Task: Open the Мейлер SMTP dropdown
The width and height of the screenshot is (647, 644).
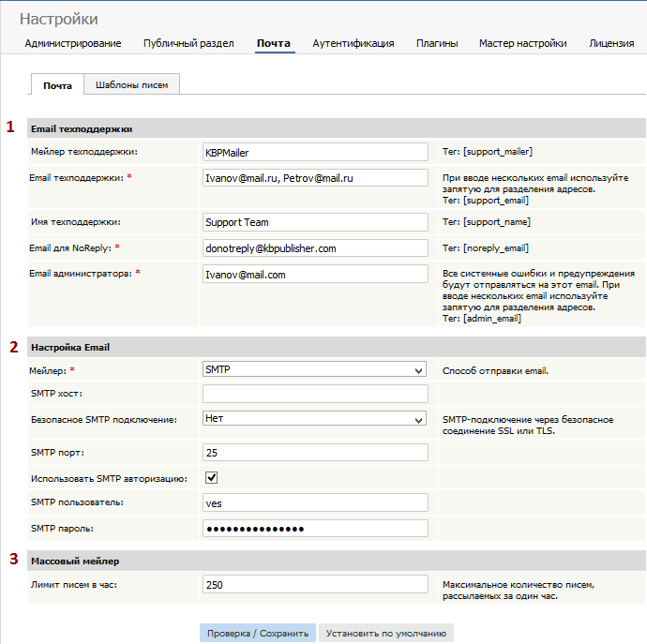Action: click(314, 369)
